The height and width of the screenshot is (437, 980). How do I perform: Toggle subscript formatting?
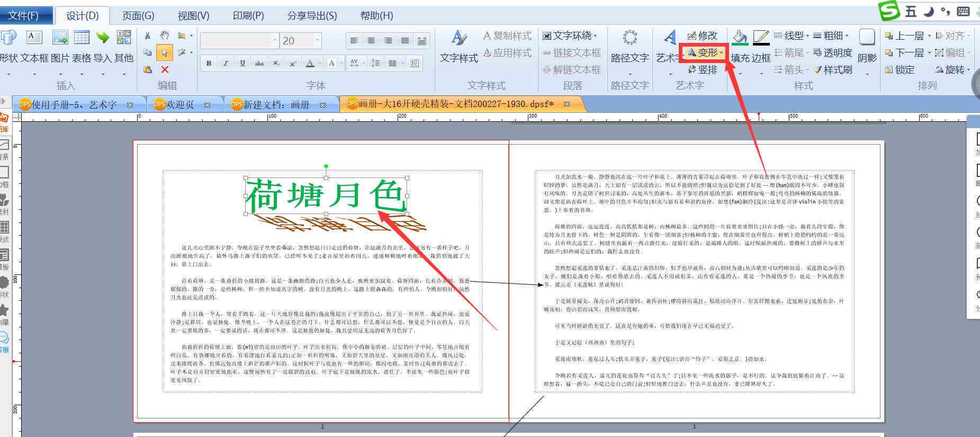[276, 63]
